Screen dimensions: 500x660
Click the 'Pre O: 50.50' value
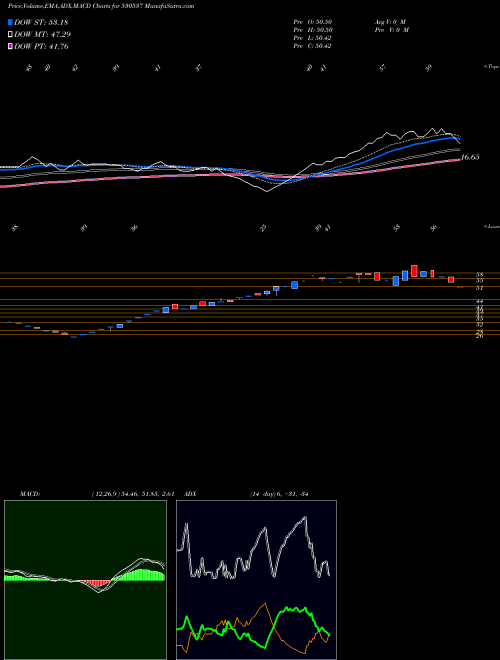click(313, 21)
